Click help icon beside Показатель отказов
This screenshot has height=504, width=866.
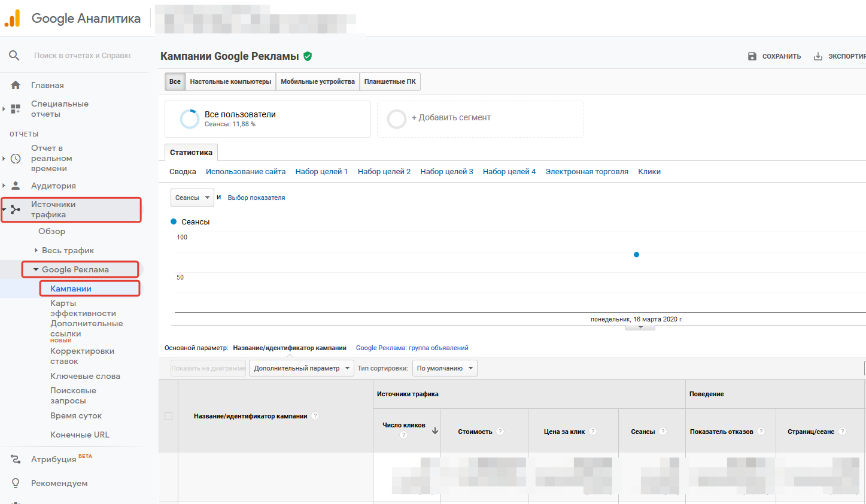coord(761,432)
